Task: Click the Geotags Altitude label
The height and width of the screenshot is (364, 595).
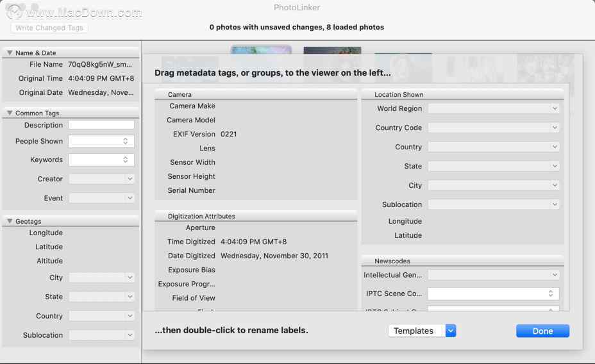Action: tap(50, 261)
